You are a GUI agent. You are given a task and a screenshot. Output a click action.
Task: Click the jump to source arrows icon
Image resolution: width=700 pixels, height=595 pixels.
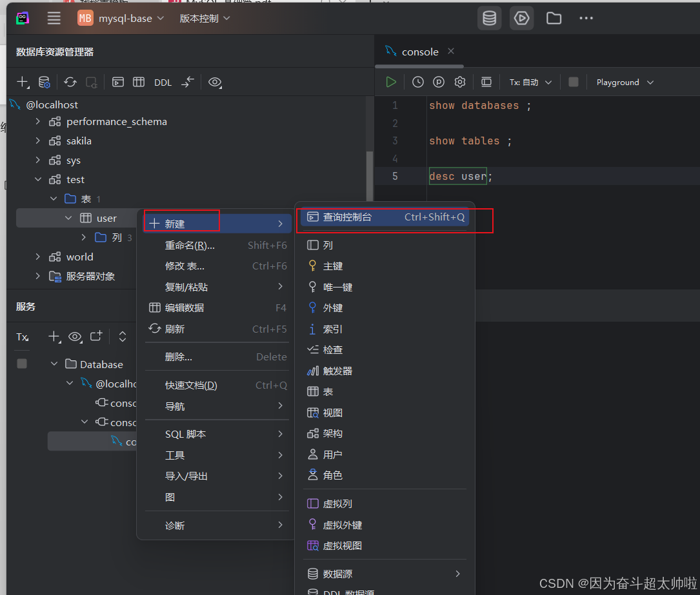click(188, 82)
